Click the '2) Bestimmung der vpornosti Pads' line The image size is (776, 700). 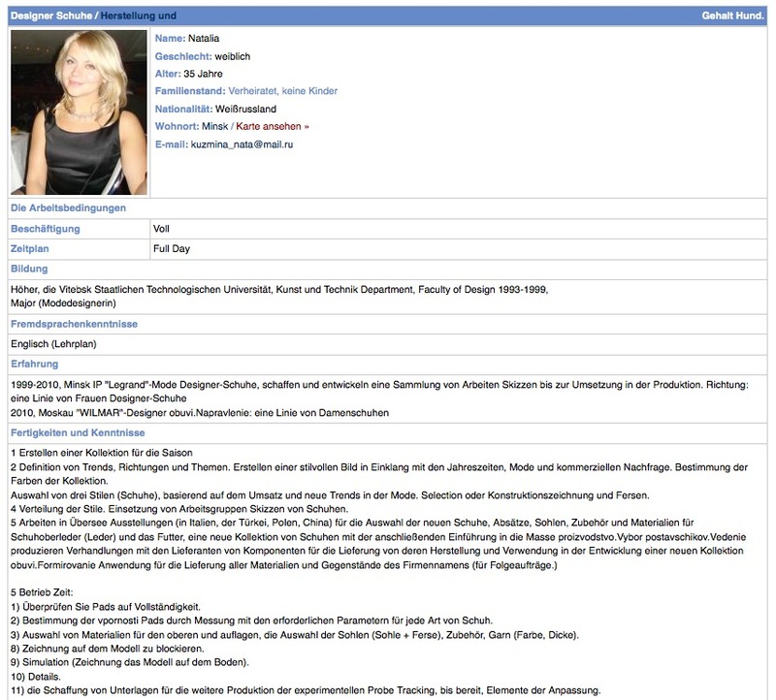click(251, 620)
